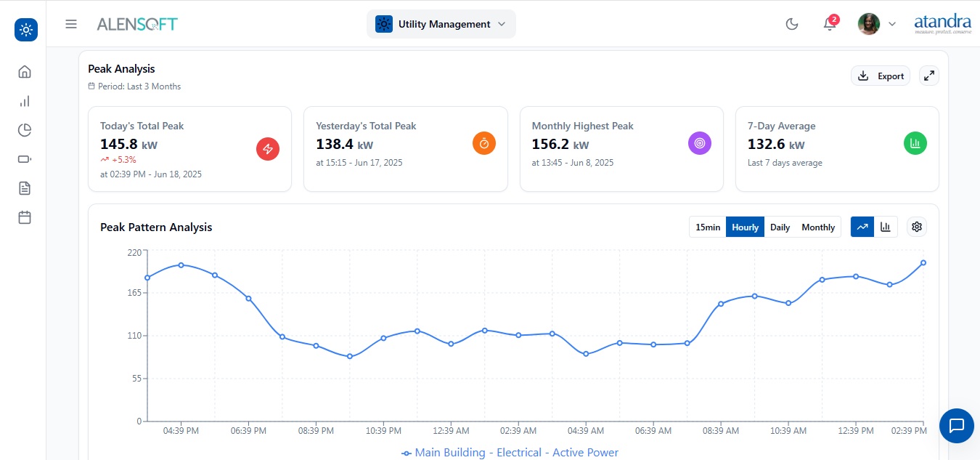Viewport: 980px width, 460px height.
Task: Toggle dark mode moon icon
Action: coord(792,25)
